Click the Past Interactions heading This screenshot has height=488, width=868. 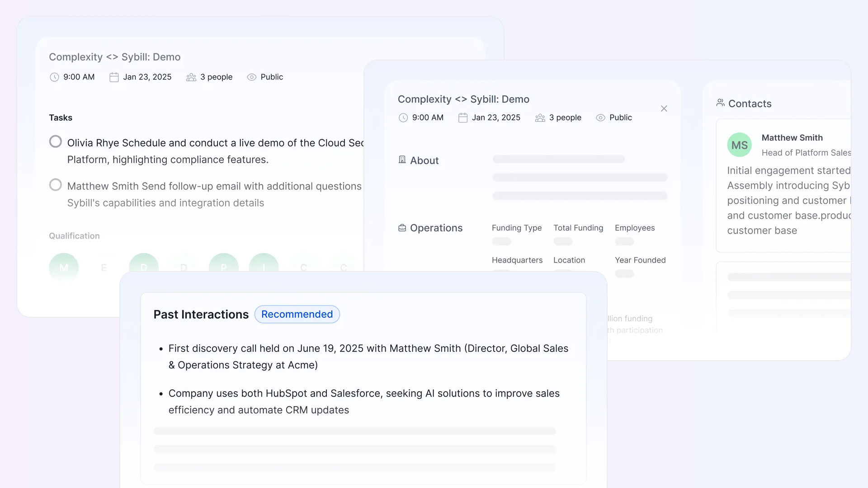(201, 314)
